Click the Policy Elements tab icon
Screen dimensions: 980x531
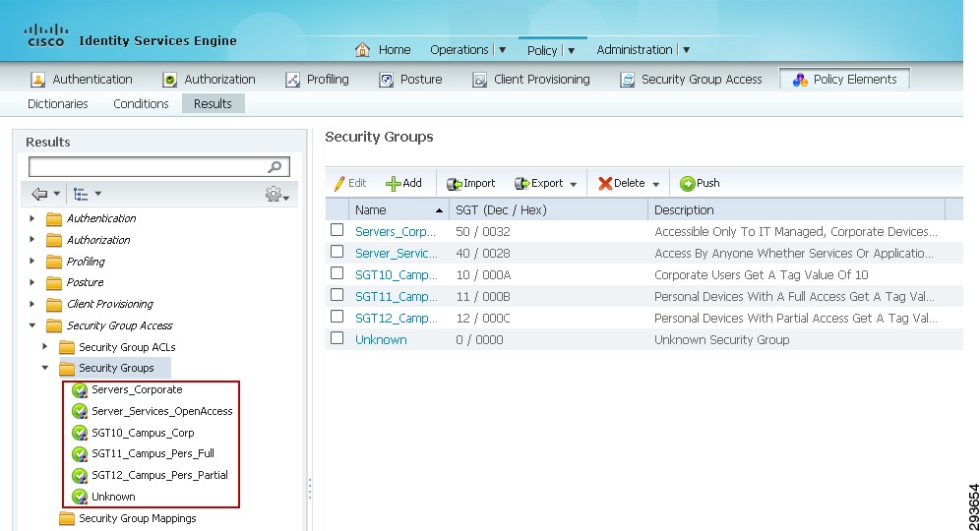point(799,80)
